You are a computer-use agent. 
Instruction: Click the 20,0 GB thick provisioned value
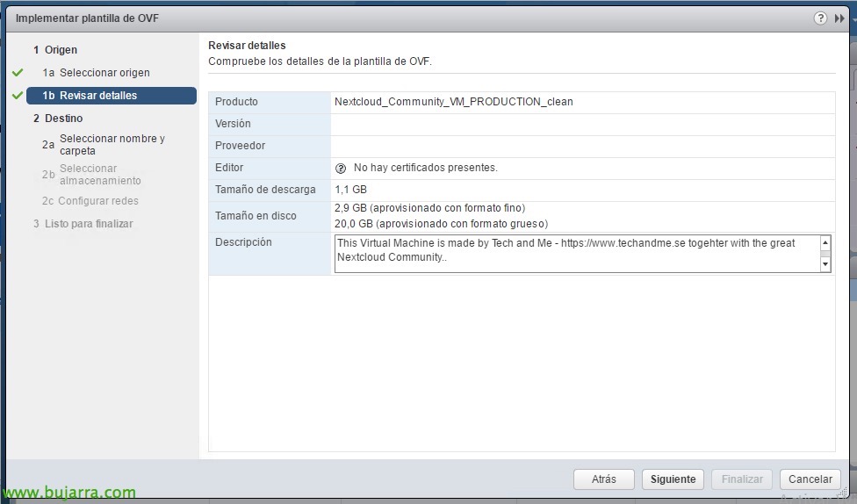point(441,224)
